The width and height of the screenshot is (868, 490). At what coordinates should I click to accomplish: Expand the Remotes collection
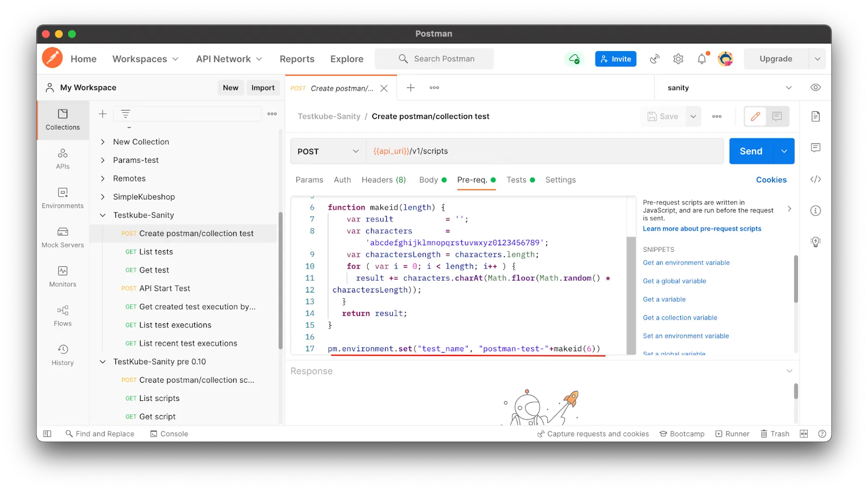(x=103, y=178)
